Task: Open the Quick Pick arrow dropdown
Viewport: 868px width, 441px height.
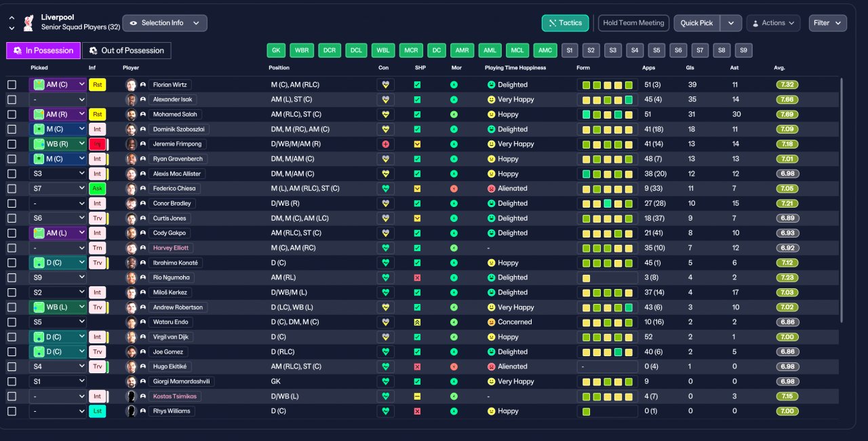Action: 730,23
